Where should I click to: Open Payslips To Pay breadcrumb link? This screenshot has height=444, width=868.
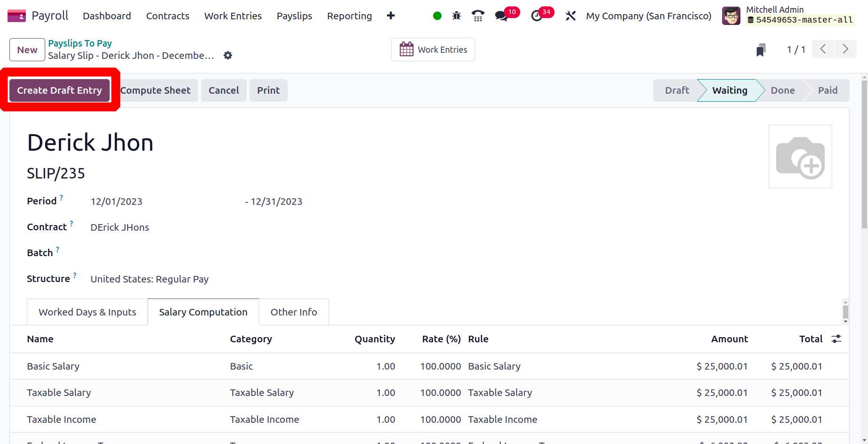tap(80, 43)
